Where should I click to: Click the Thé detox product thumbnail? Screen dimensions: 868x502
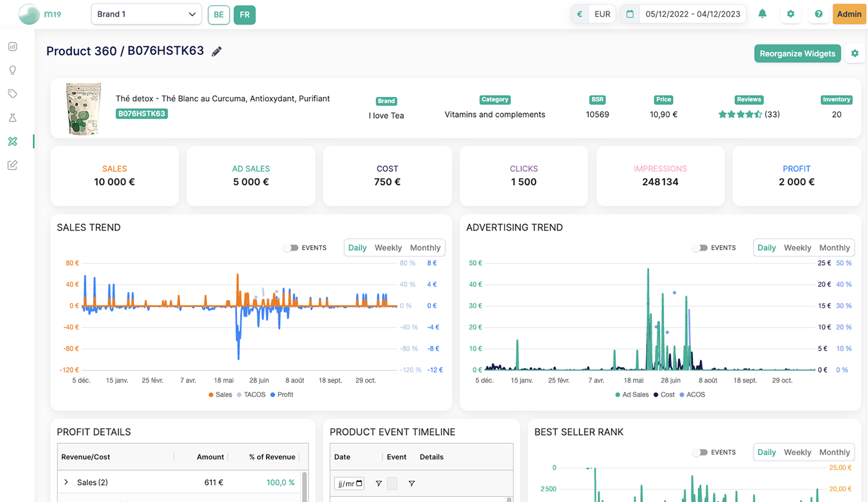click(83, 109)
